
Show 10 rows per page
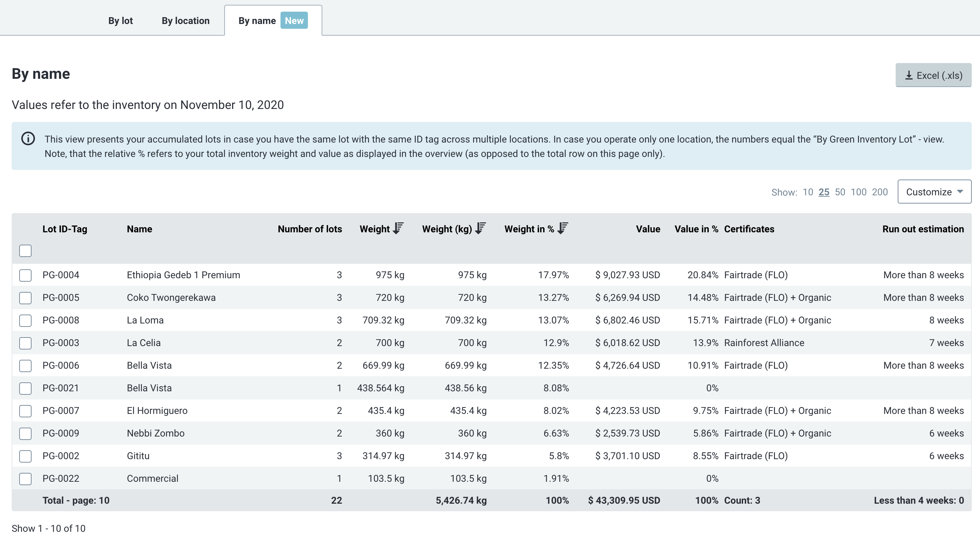[808, 192]
